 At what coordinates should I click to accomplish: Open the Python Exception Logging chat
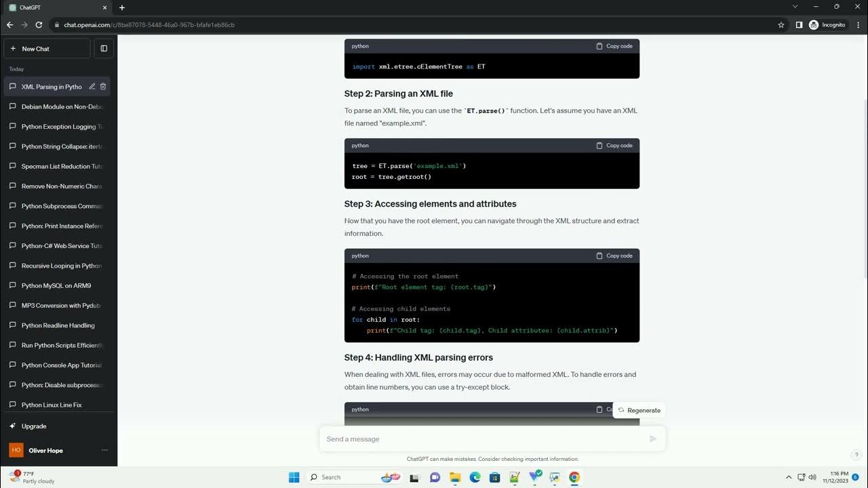click(57, 127)
